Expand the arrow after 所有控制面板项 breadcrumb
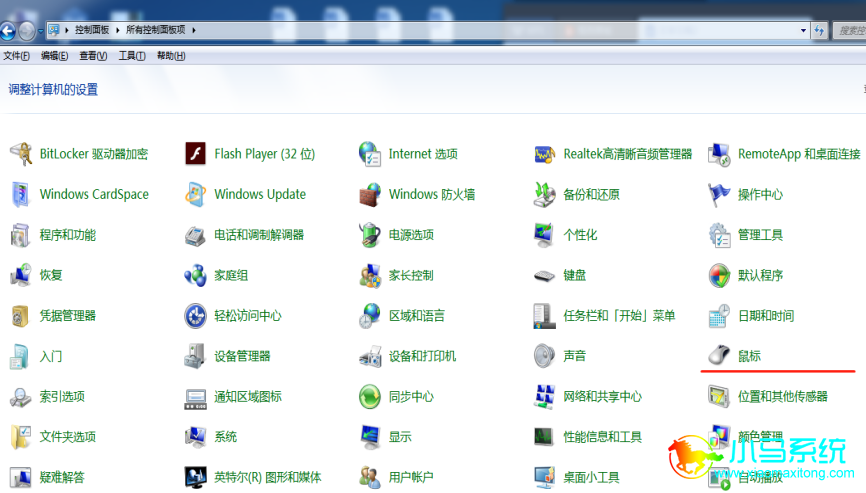866x493 pixels. pyautogui.click(x=194, y=30)
